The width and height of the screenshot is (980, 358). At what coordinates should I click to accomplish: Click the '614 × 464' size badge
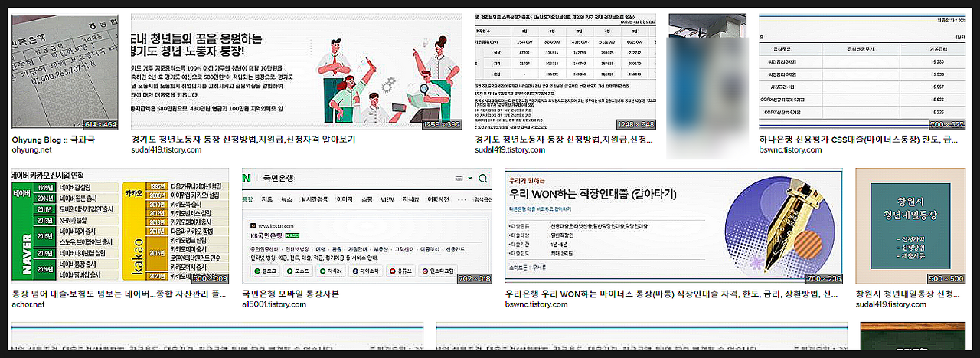coord(100,124)
